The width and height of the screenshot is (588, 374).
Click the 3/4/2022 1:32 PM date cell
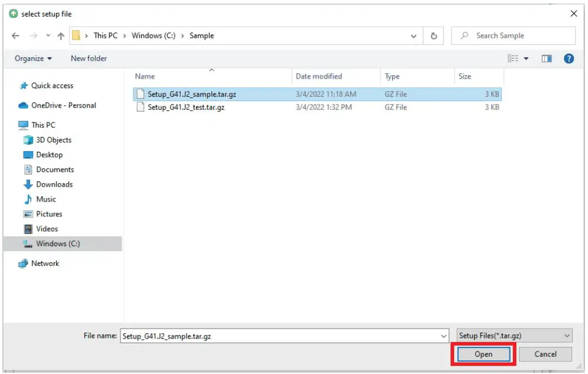[324, 108]
